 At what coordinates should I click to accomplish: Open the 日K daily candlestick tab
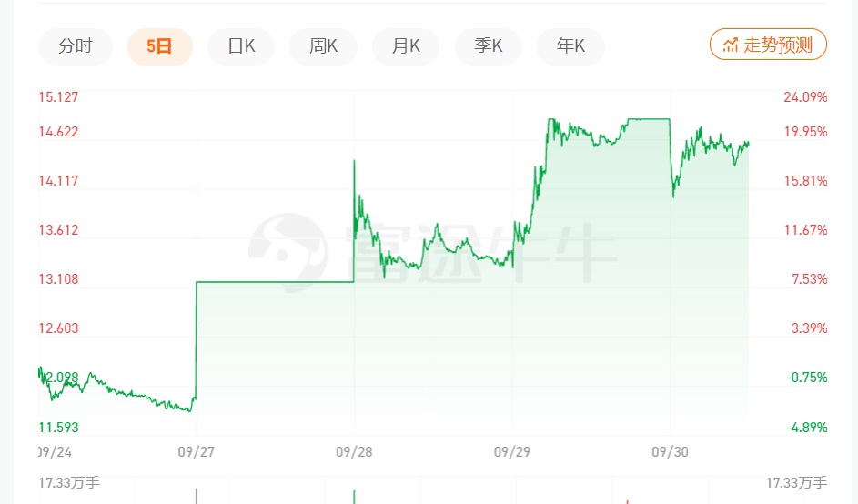[241, 46]
